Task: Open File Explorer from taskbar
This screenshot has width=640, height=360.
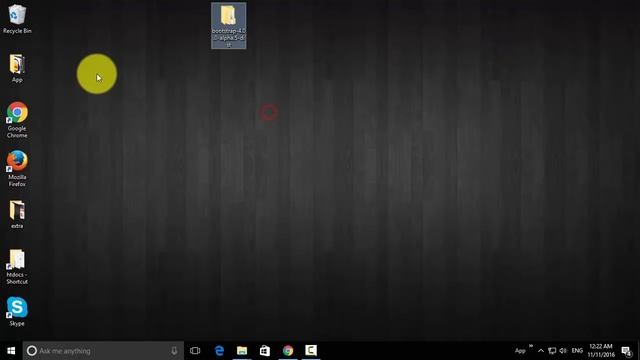Action: (242, 351)
